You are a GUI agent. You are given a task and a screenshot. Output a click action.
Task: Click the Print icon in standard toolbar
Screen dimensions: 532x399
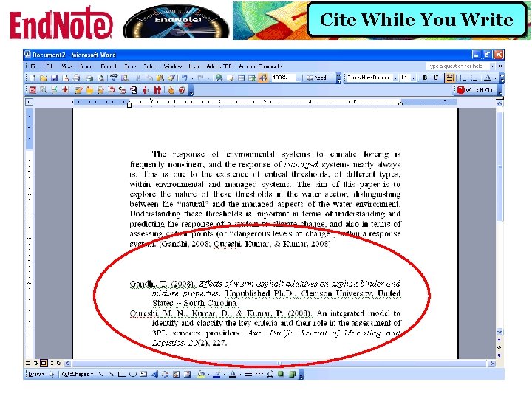pyautogui.click(x=89, y=78)
